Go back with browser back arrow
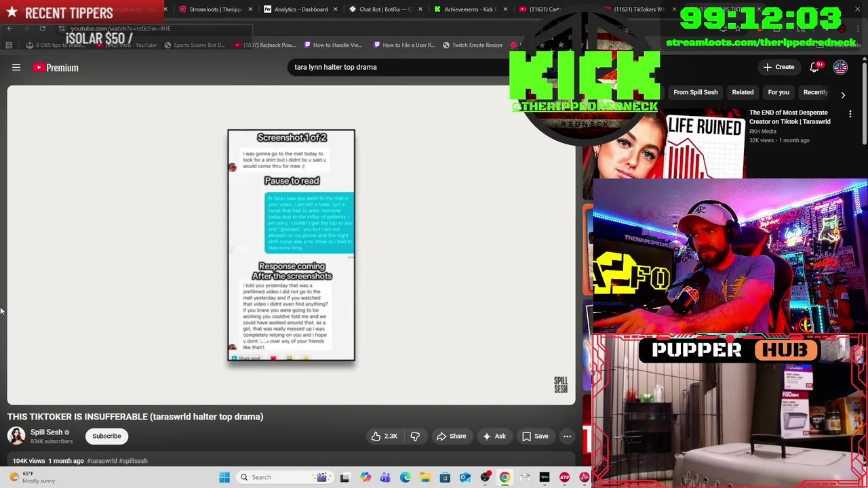The width and height of the screenshot is (868, 488). tap(9, 28)
